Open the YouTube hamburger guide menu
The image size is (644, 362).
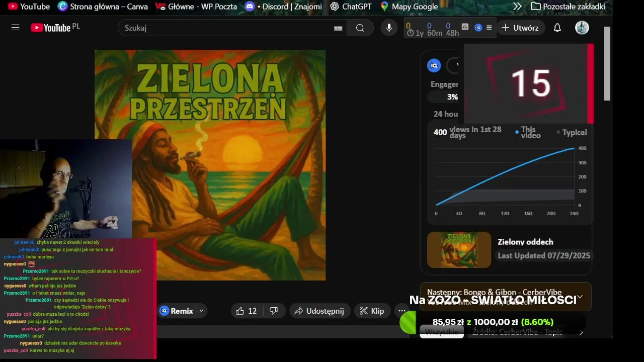click(15, 28)
